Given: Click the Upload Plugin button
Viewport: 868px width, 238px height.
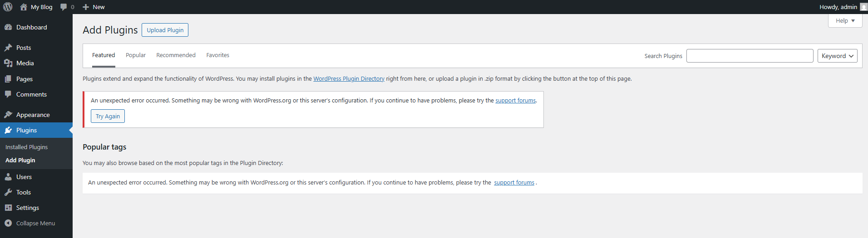Looking at the screenshot, I should (x=165, y=30).
